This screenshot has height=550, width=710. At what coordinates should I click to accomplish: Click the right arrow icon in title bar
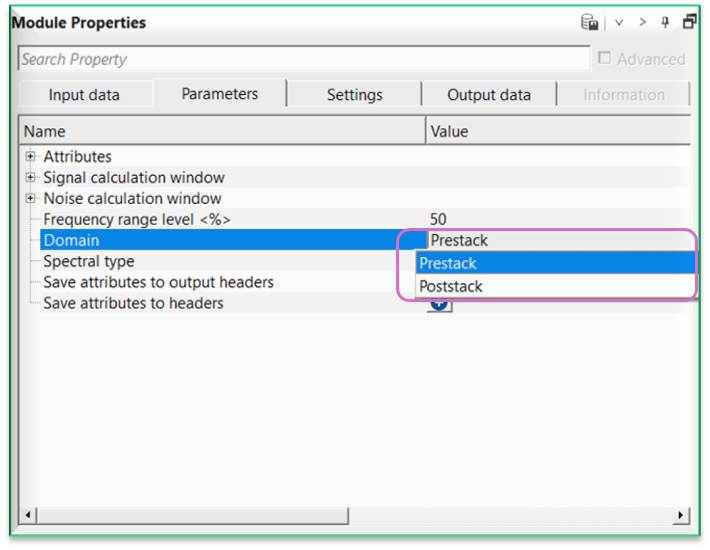click(x=642, y=22)
